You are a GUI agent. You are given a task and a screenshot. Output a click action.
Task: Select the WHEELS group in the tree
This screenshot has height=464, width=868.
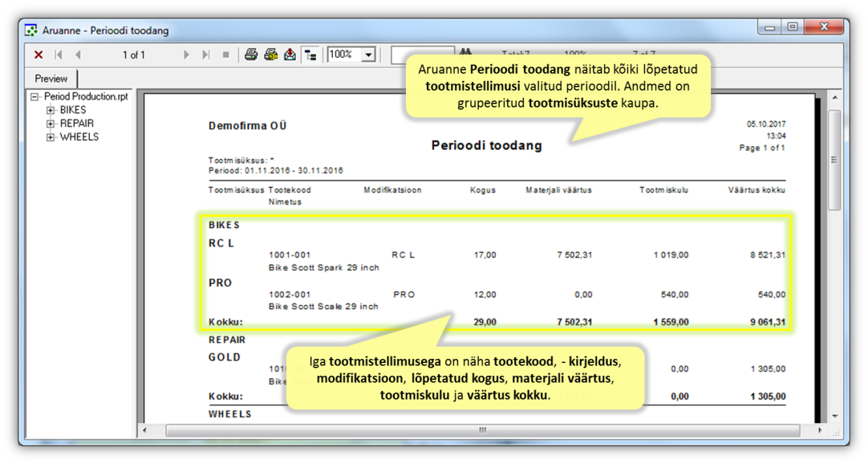[x=79, y=136]
